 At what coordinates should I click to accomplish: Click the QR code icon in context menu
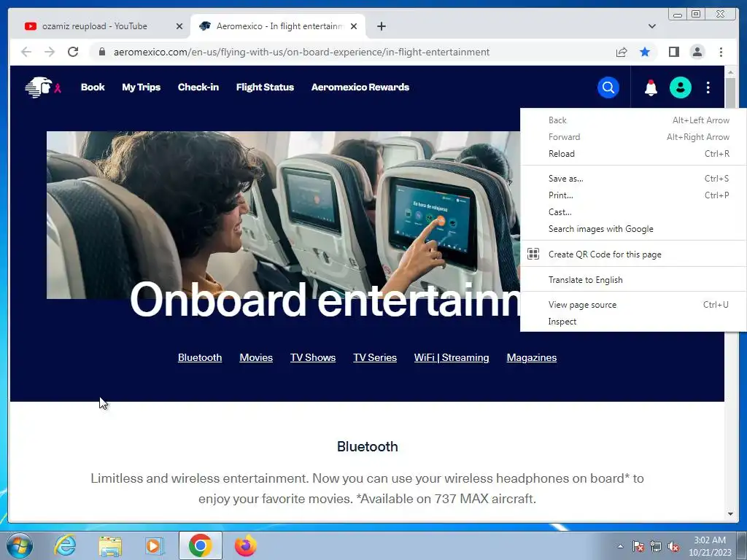click(533, 254)
